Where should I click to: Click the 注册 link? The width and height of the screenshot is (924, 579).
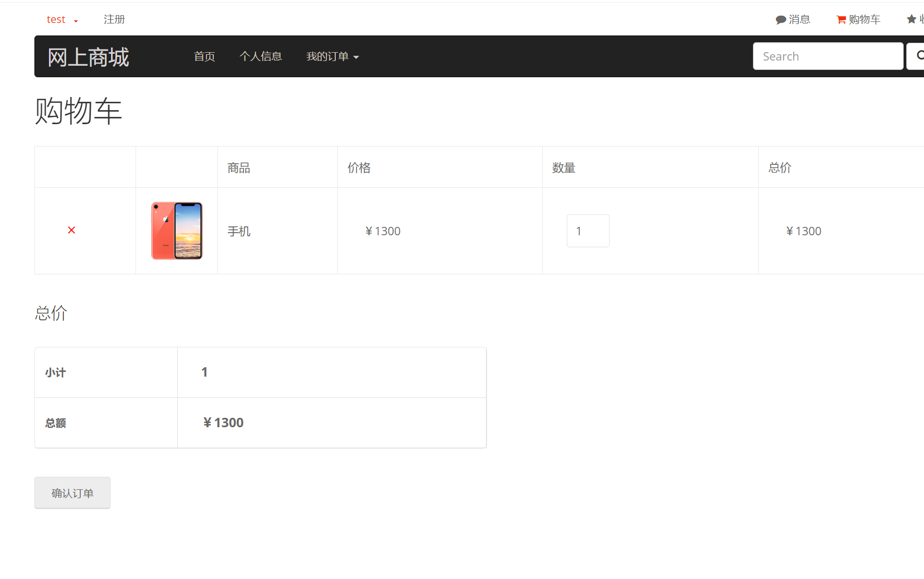[114, 19]
